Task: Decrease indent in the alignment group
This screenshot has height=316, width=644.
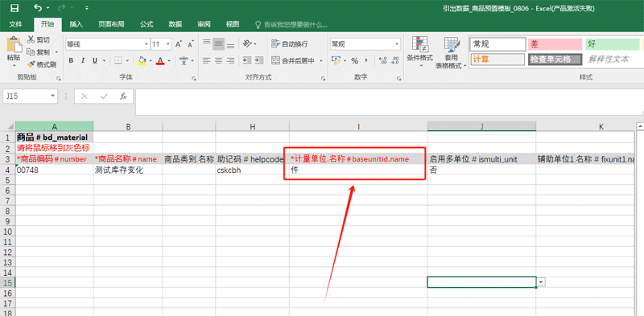Action: point(247,61)
